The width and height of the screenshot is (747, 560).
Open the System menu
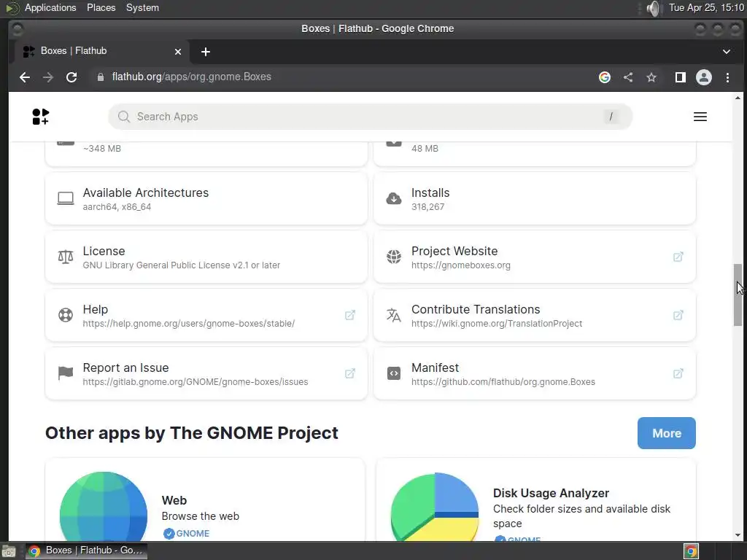(x=142, y=7)
